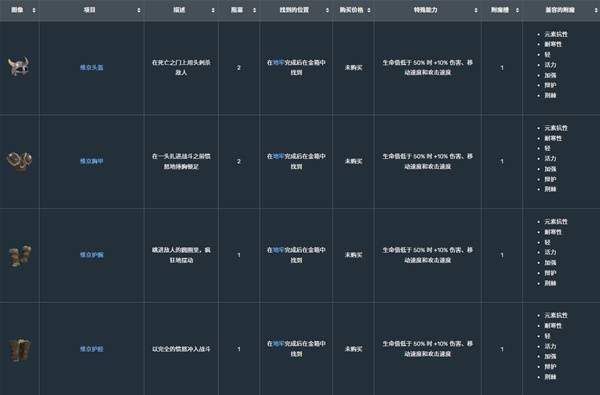
Task: Click 耐寒性 in the bracers row enchant list
Action: pos(553,232)
